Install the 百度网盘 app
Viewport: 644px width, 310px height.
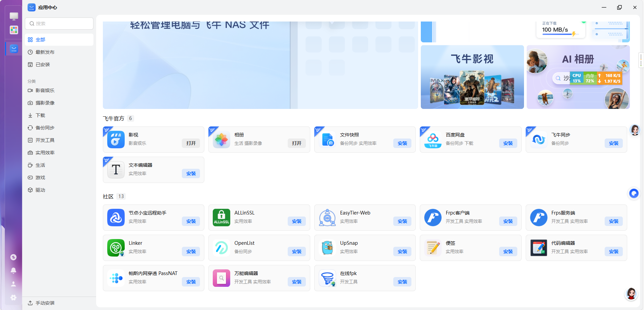pyautogui.click(x=508, y=143)
